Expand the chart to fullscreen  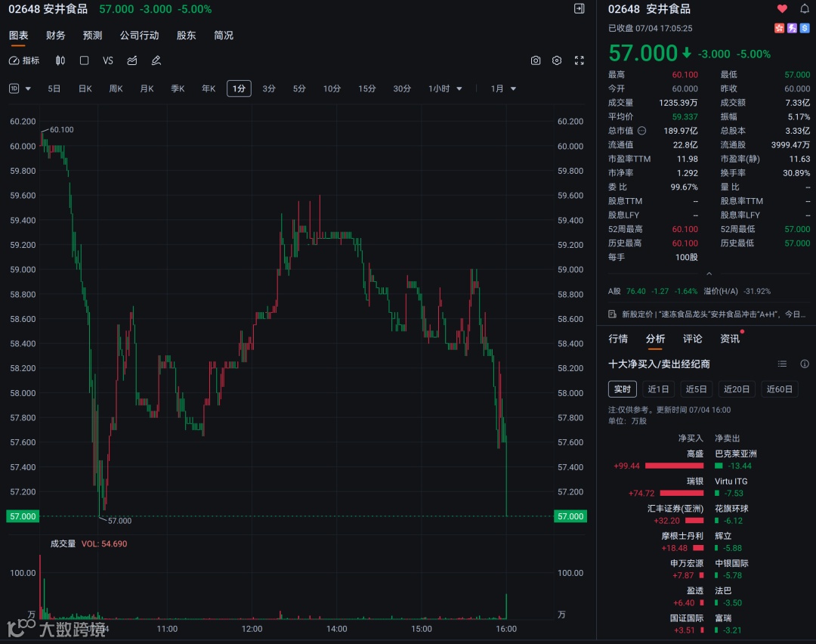coord(580,60)
